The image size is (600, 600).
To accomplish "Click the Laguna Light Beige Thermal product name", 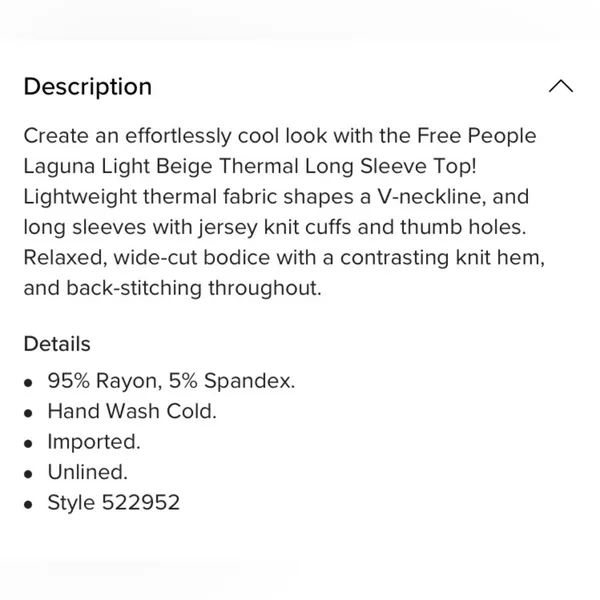I will click(x=161, y=166).
